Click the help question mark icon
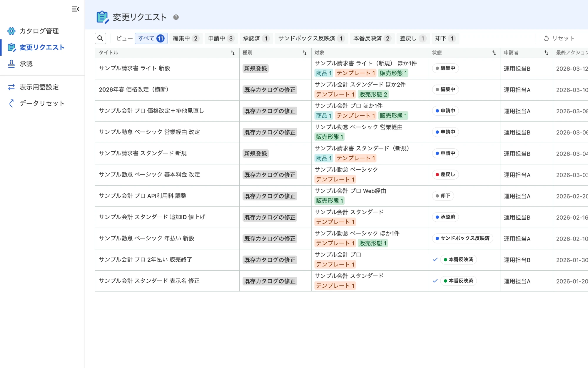Screen dimensions: 588x368 point(176,17)
